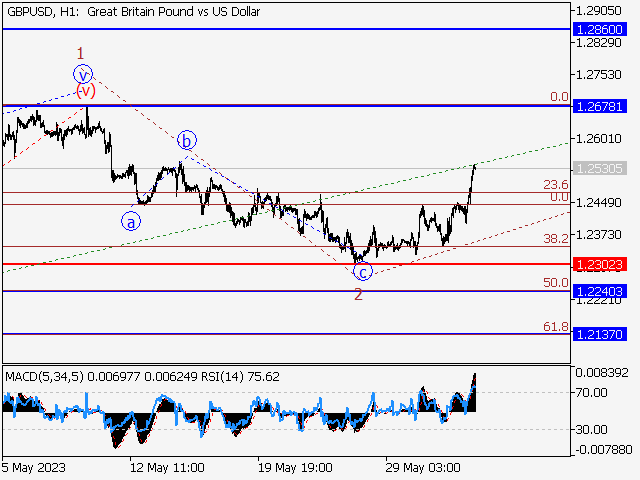Click the circled 'c' wave label
The height and width of the screenshot is (480, 640).
click(363, 272)
